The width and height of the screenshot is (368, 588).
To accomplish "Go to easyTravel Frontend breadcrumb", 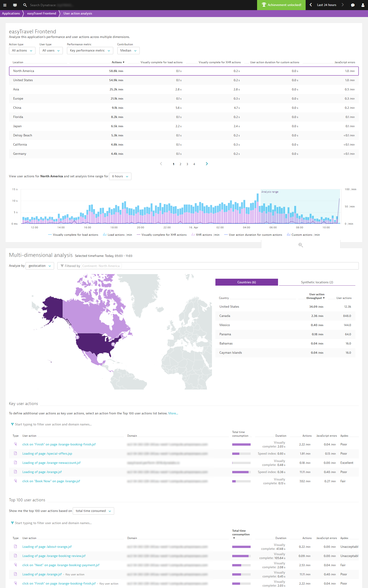I will point(42,13).
